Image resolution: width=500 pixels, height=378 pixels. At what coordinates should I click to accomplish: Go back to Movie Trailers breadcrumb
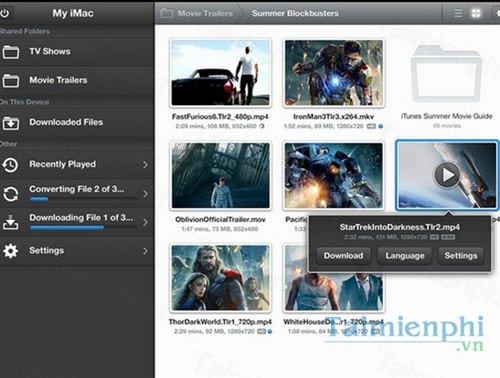[205, 13]
